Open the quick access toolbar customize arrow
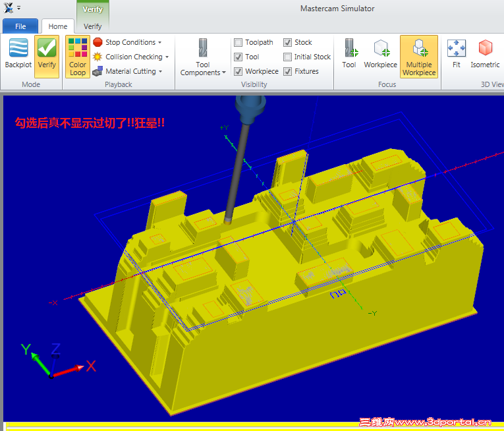Viewport: 504px width, 431px height. pyautogui.click(x=19, y=8)
